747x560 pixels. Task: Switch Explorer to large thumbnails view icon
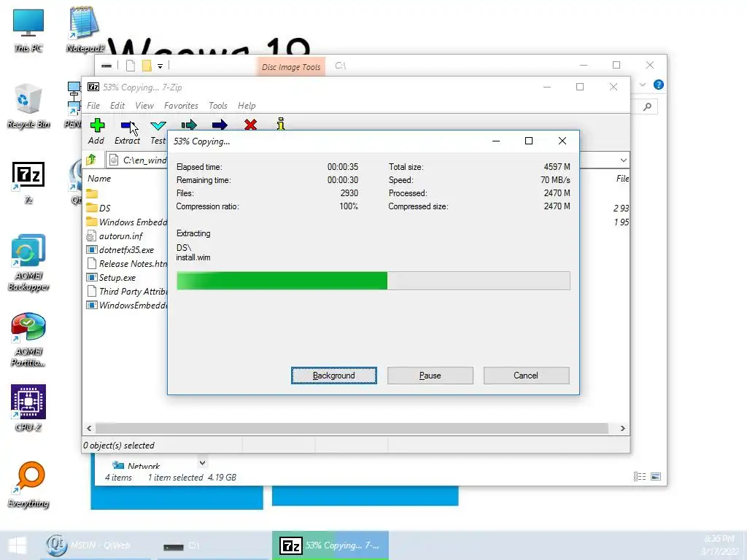(x=656, y=476)
